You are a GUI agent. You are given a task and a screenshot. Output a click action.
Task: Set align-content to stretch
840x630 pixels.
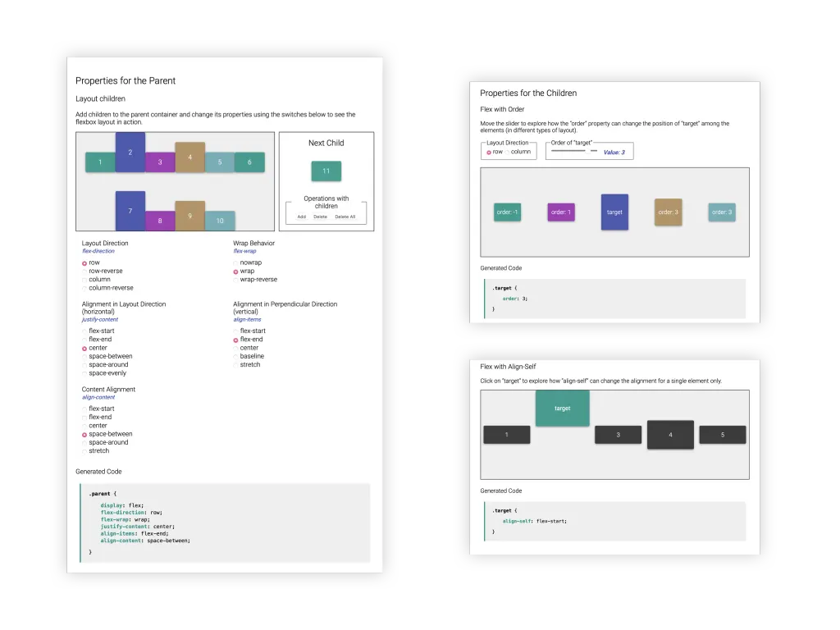84,452
